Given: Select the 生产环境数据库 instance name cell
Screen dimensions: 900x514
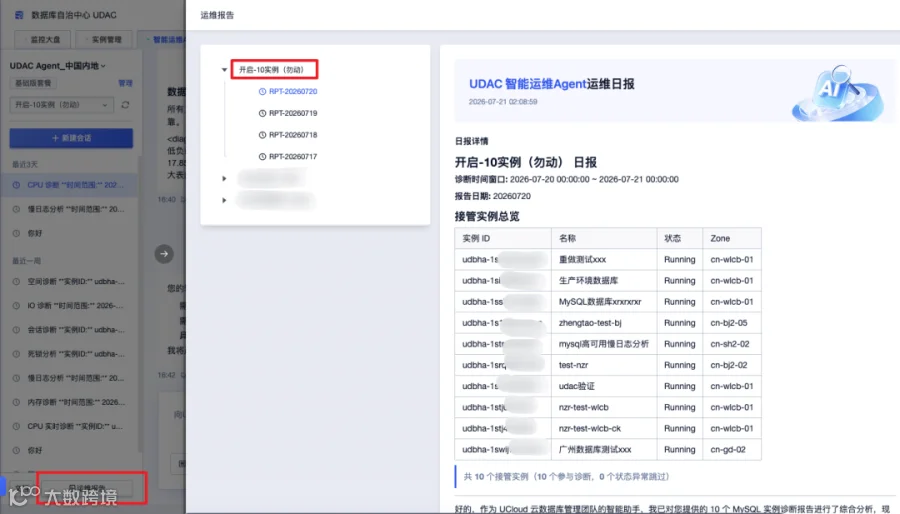Looking at the screenshot, I should [604, 281].
